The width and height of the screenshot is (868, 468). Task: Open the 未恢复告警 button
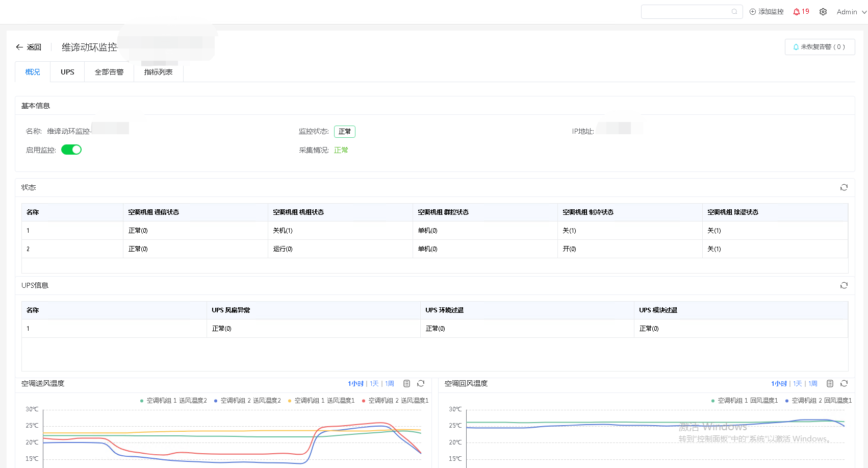820,47
